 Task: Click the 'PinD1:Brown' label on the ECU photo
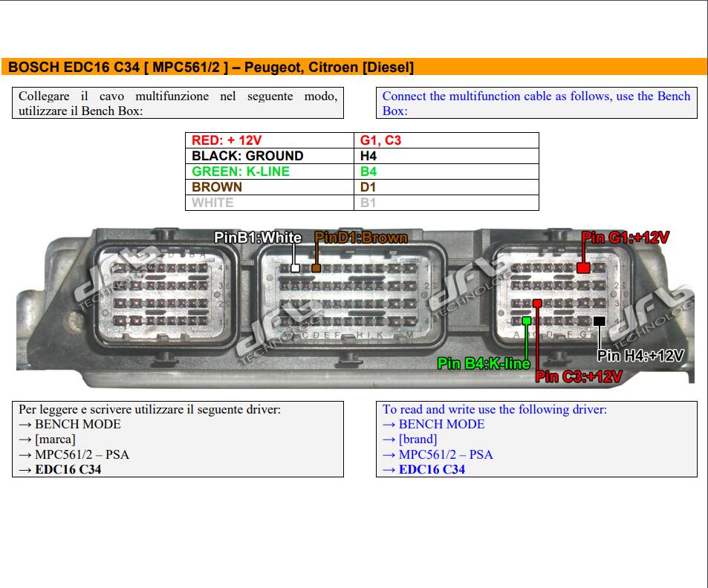coord(361,238)
